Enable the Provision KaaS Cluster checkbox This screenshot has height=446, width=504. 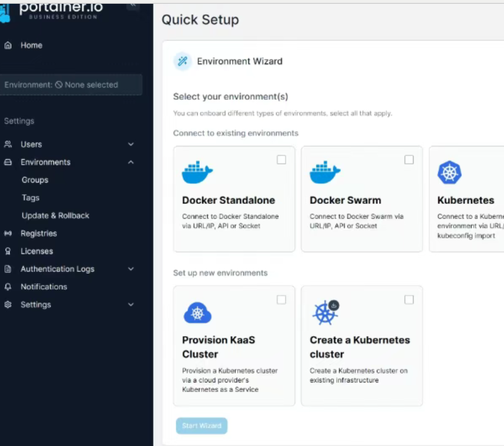281,299
